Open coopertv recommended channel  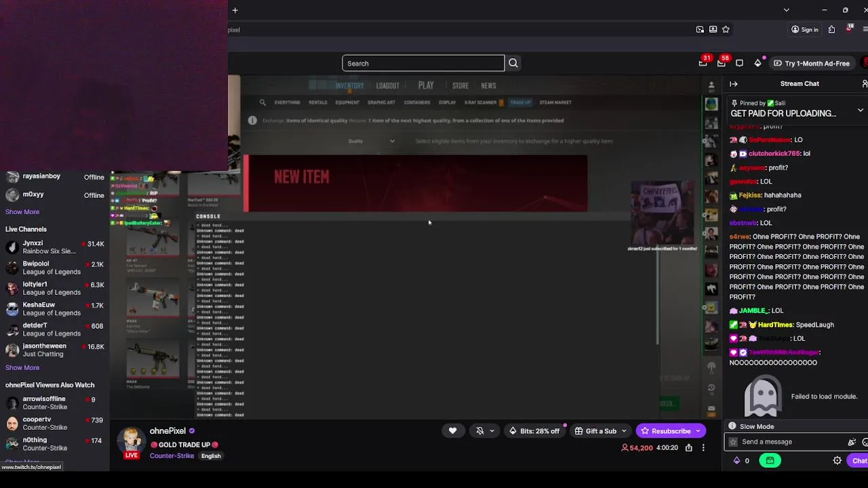coord(54,424)
